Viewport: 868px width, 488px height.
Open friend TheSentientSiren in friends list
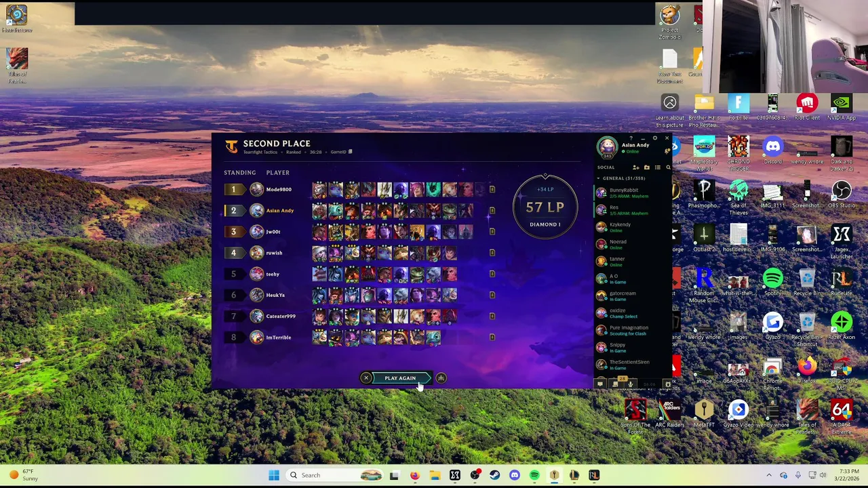631,365
